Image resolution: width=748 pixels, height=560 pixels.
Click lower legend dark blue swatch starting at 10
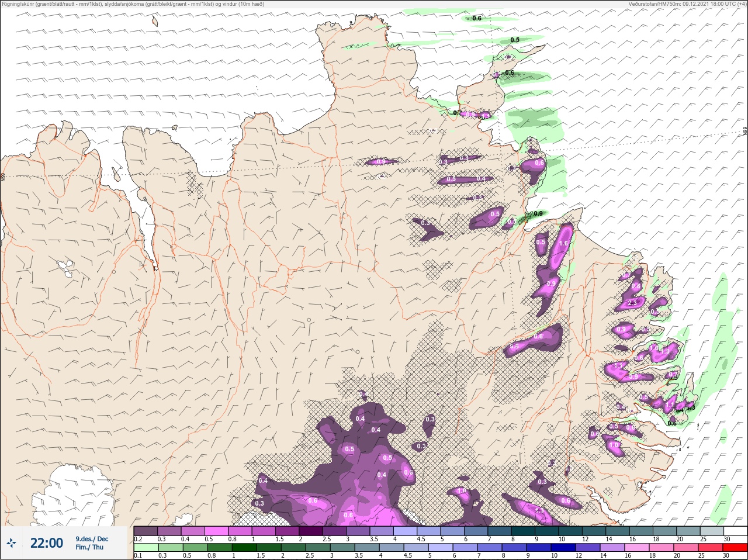564,548
